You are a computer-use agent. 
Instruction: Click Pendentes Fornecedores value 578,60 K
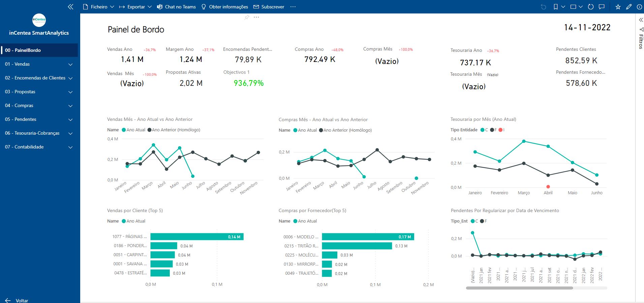tap(581, 83)
